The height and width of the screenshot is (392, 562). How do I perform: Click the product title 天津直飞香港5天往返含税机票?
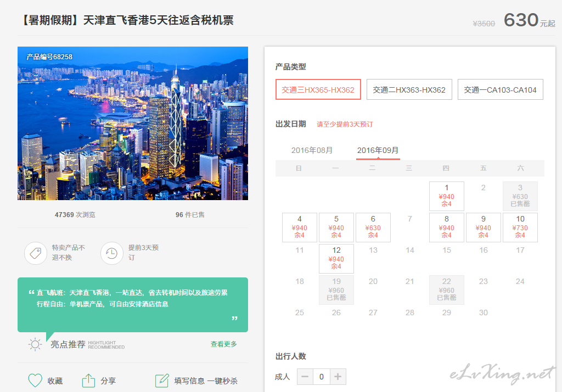[x=159, y=20]
